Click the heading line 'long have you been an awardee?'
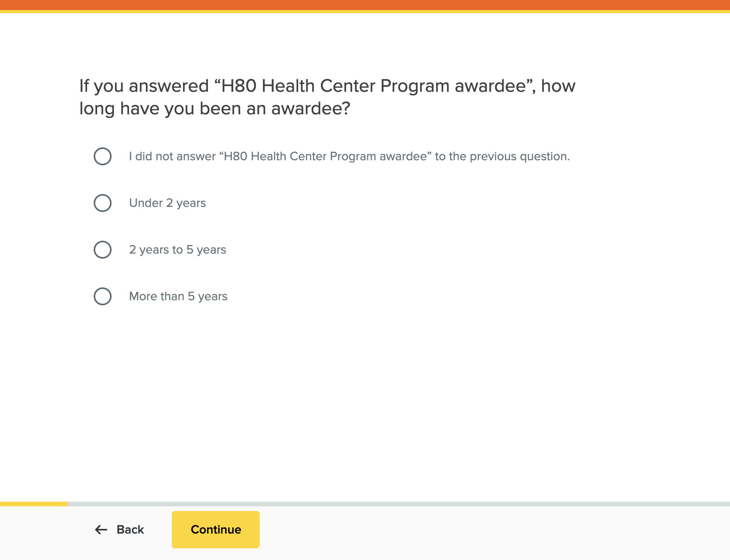This screenshot has width=730, height=560. [x=215, y=108]
